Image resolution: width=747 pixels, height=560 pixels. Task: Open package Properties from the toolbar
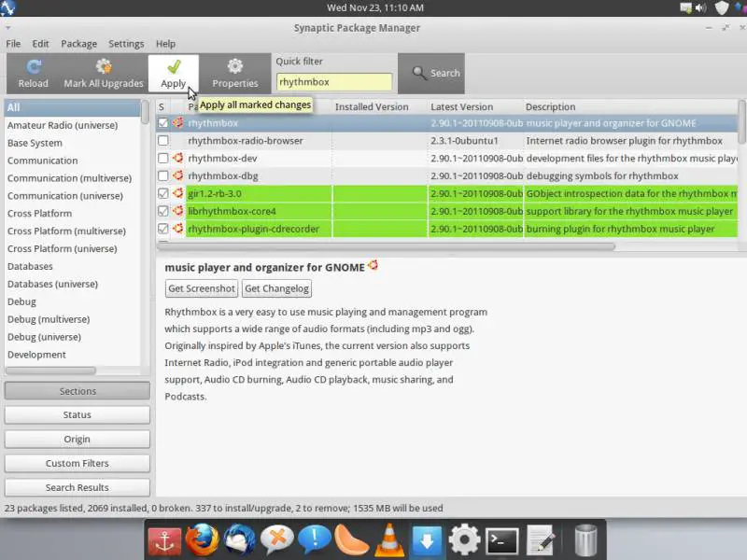click(x=235, y=74)
